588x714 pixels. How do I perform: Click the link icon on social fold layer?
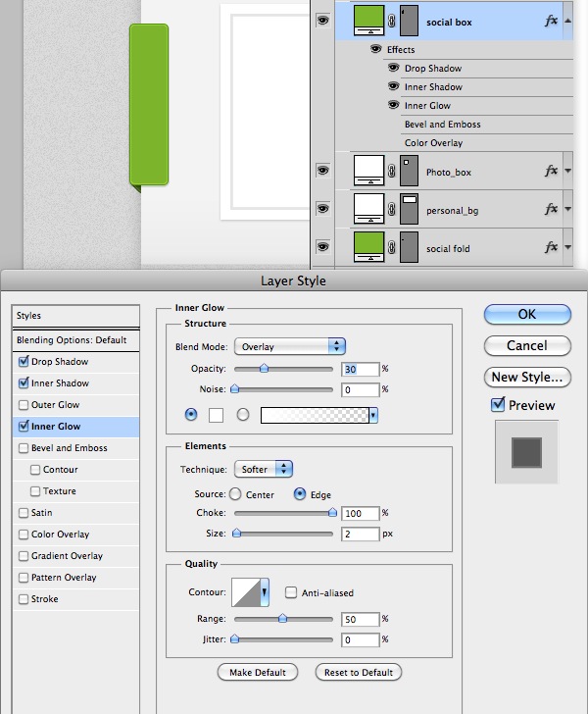tap(391, 248)
